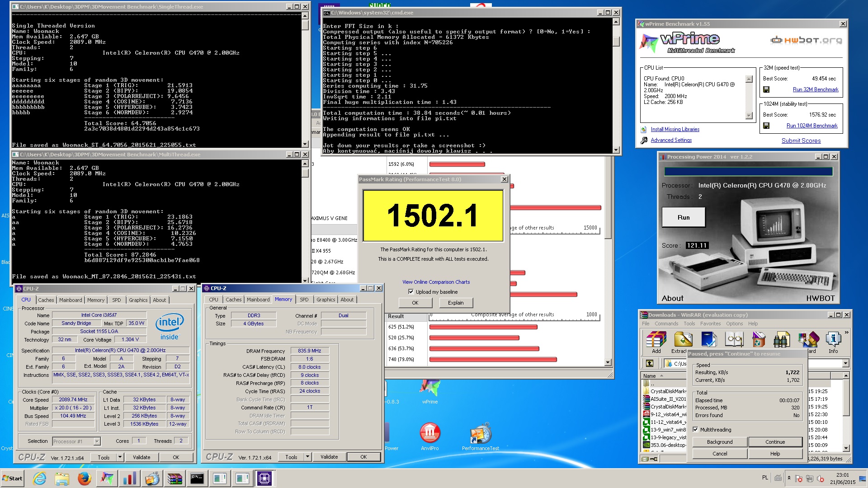Click the SingleThread.exe console vertical scrollbar
Viewport: 868px width, 488px height.
[x=305, y=80]
